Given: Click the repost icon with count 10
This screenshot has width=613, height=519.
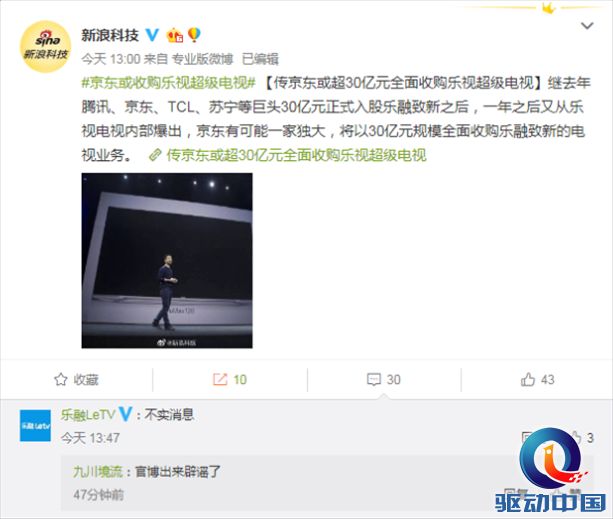Looking at the screenshot, I should tap(220, 379).
